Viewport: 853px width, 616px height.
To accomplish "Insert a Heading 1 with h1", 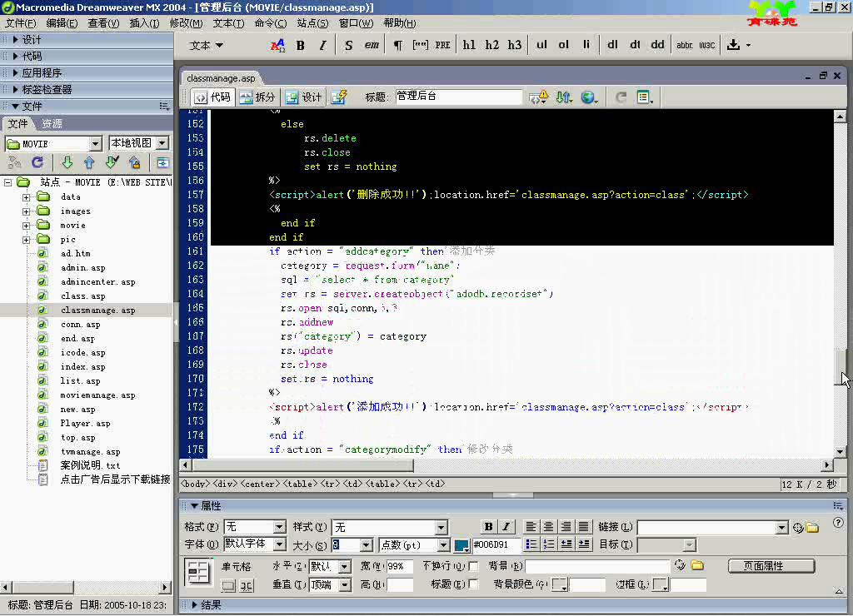I will point(469,45).
